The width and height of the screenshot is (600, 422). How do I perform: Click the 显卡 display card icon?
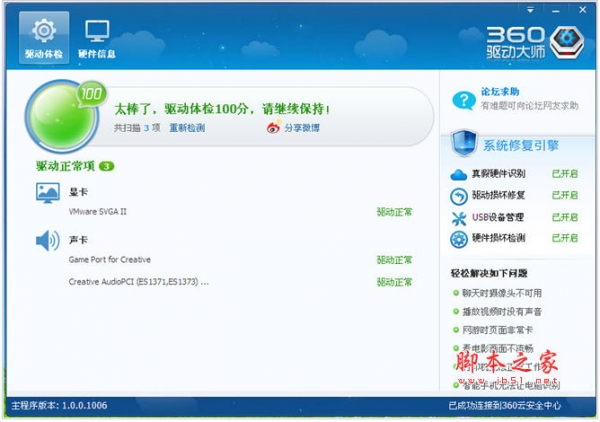pos(48,192)
